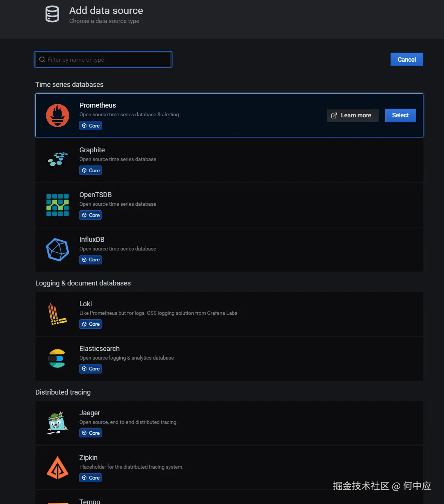Click the Zipkin orange logo icon
Image resolution: width=444 pixels, height=504 pixels.
point(58,468)
